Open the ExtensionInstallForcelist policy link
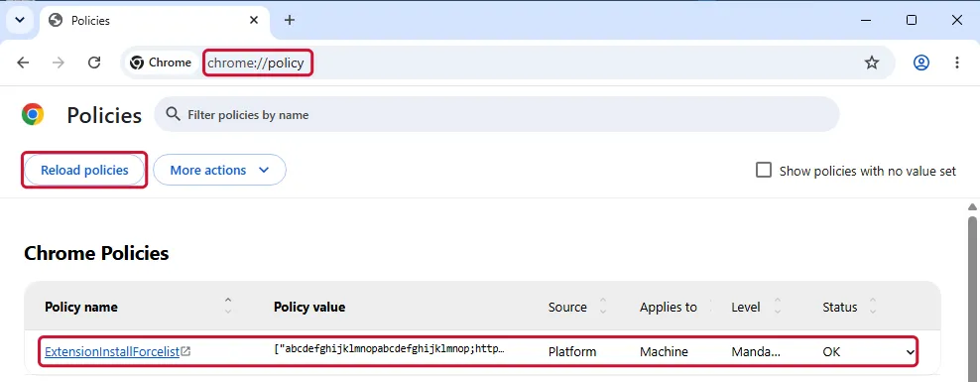This screenshot has height=382, width=980. [x=112, y=351]
